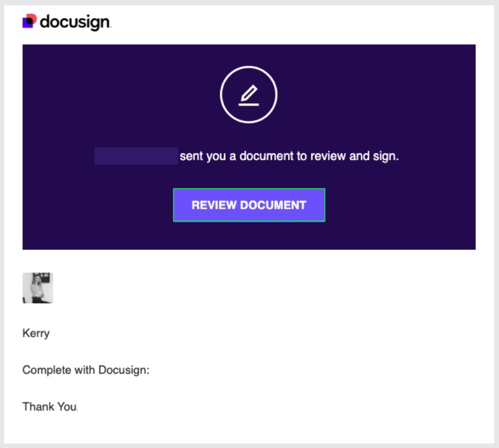This screenshot has height=448, width=499.
Task: Open the circular edit badge on the purple banner
Action: pos(249,93)
